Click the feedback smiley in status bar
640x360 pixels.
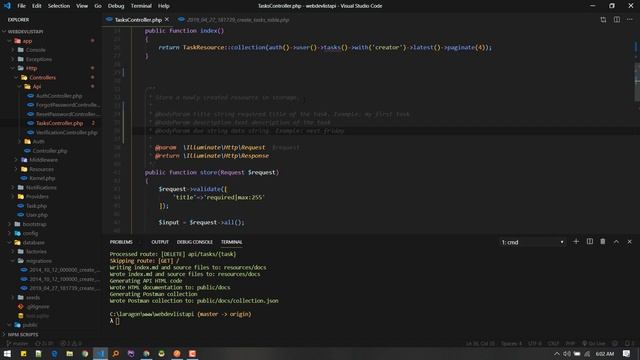616,343
